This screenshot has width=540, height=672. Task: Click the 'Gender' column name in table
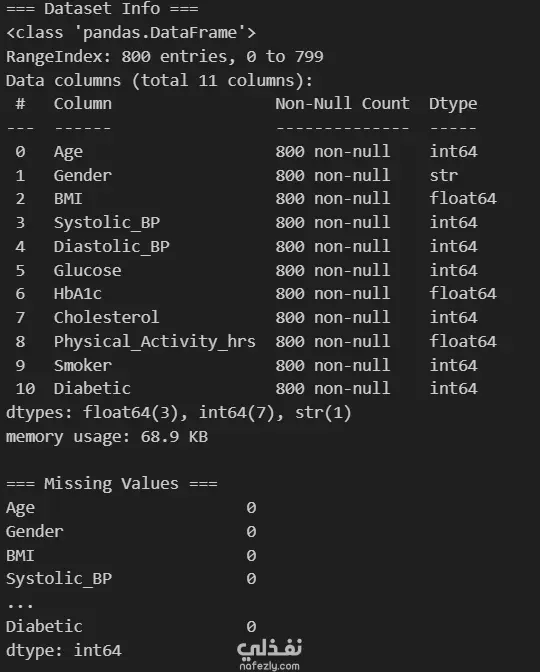(83, 175)
